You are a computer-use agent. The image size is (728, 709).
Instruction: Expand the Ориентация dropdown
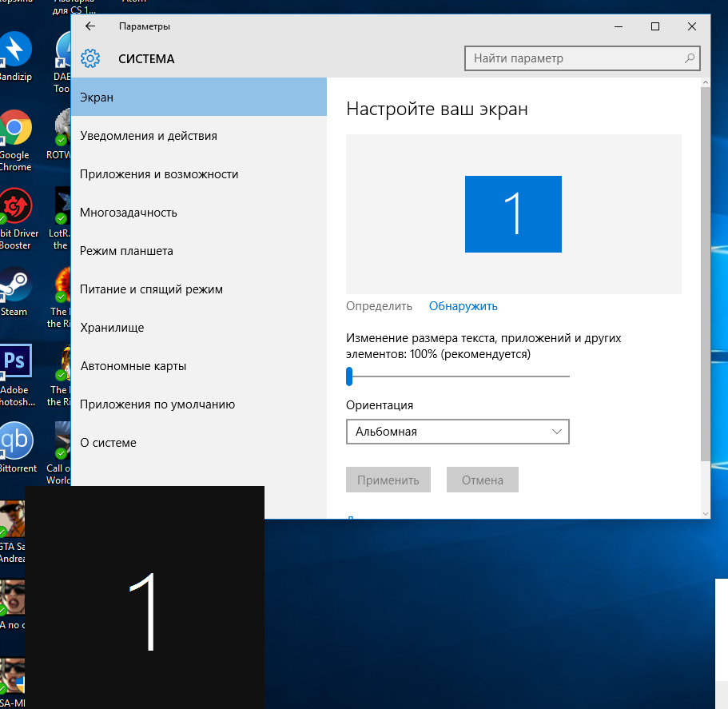457,432
